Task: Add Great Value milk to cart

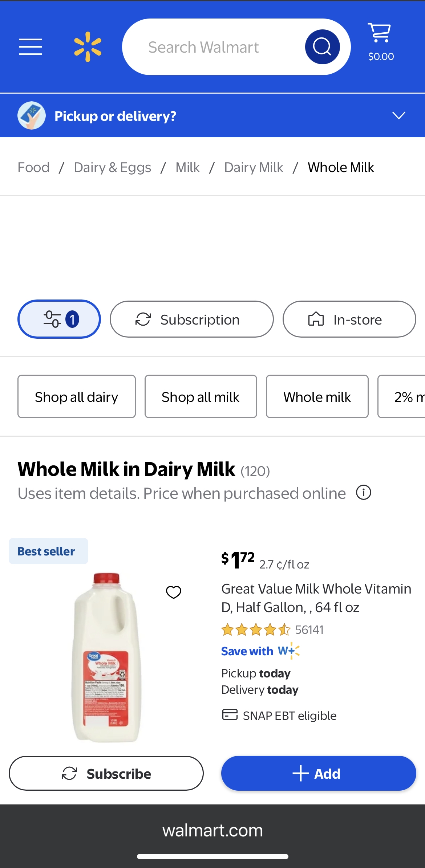Action: (319, 773)
